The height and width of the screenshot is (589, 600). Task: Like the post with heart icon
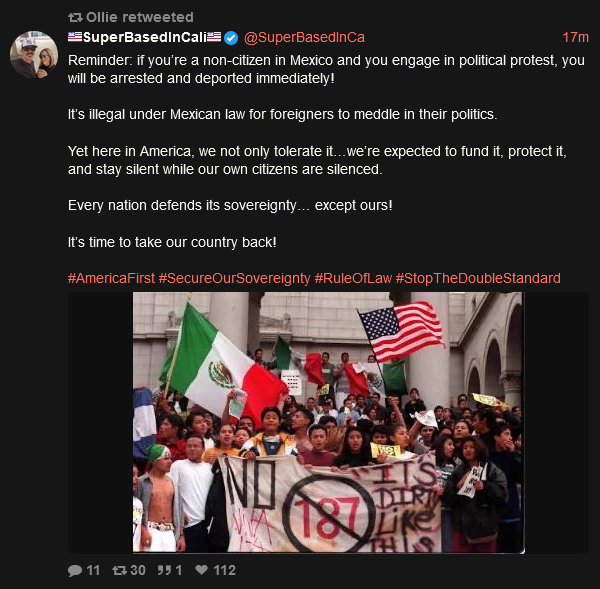tap(202, 570)
